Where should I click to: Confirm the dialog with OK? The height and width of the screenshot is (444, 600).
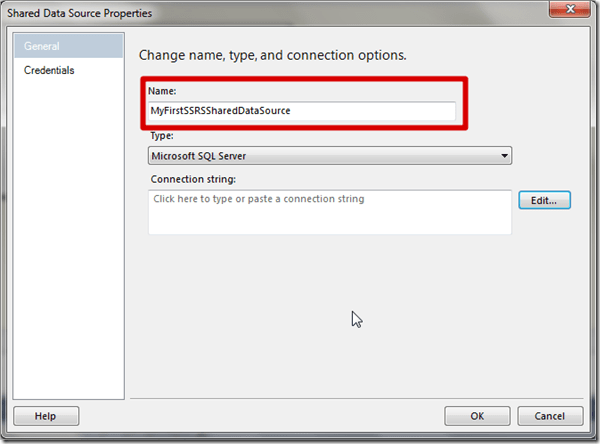(x=477, y=415)
